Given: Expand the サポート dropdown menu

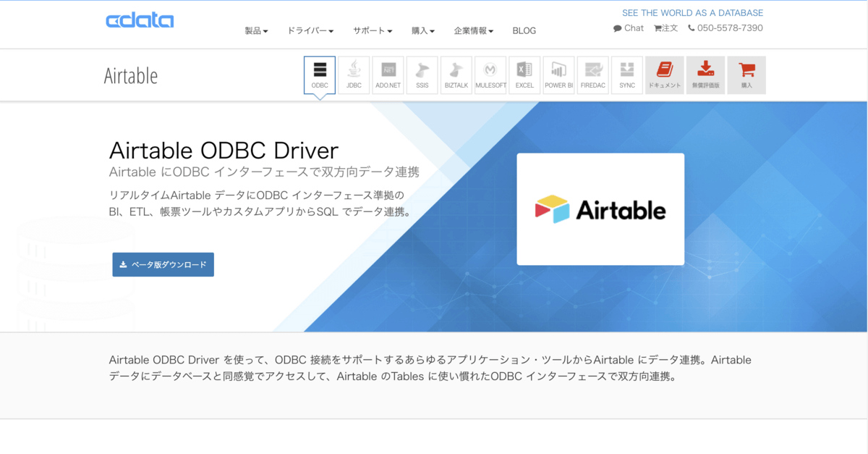Looking at the screenshot, I should [373, 31].
